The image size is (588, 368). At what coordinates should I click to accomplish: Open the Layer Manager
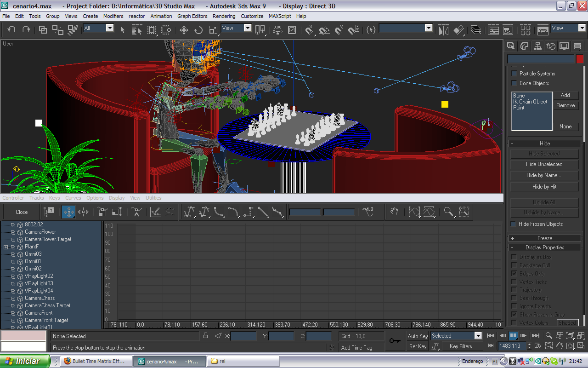click(476, 30)
